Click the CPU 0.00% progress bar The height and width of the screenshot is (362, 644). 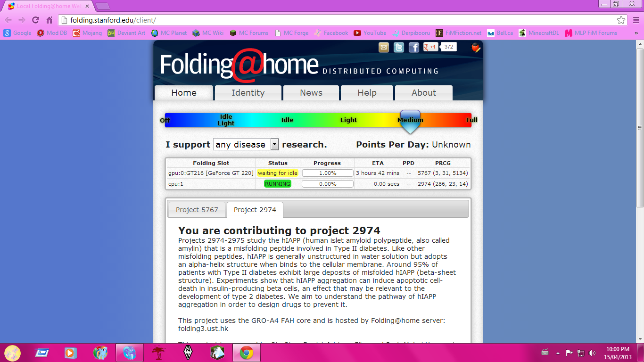click(x=328, y=184)
